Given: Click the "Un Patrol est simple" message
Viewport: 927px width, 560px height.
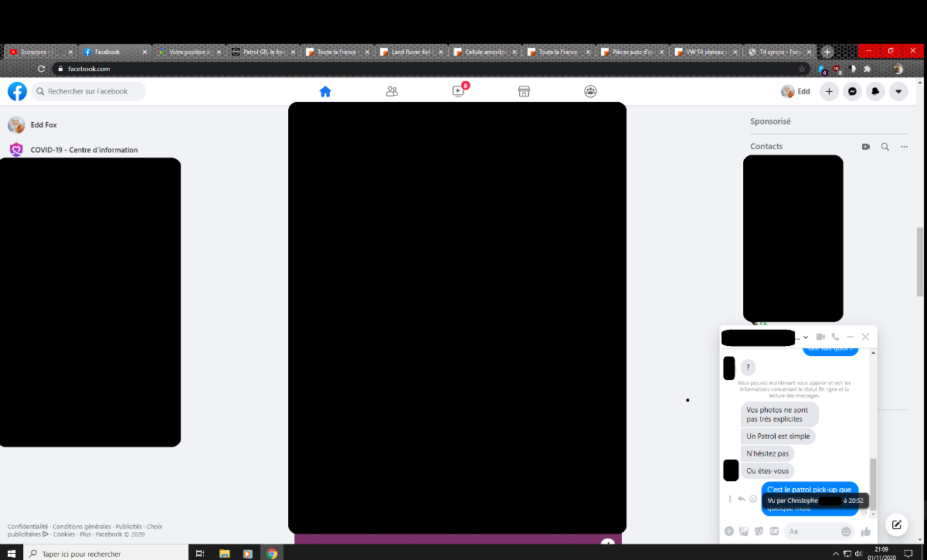Looking at the screenshot, I should [x=778, y=436].
